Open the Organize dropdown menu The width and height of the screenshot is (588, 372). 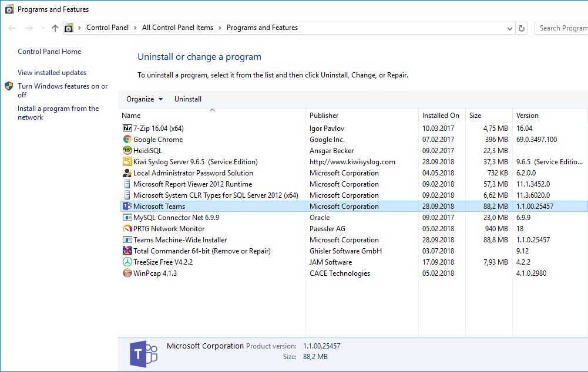[x=145, y=99]
